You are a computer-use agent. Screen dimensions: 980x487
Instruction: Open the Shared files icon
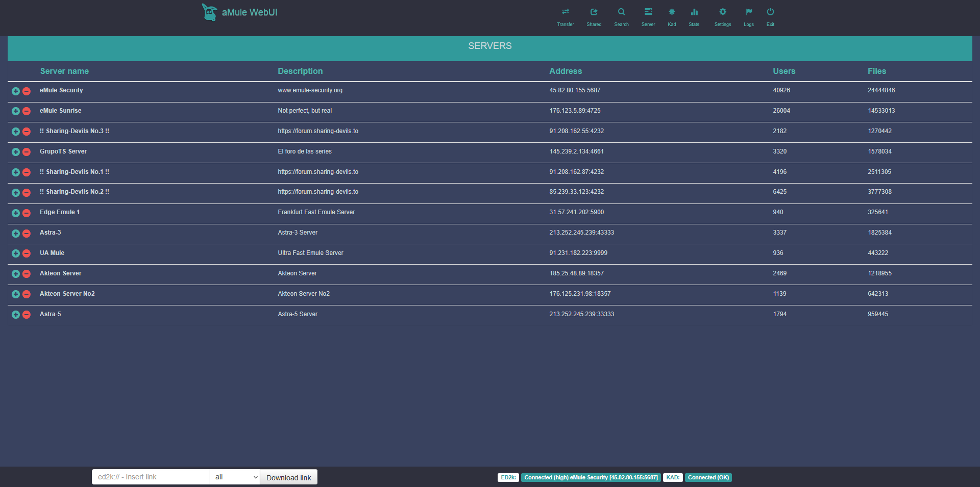point(594,12)
